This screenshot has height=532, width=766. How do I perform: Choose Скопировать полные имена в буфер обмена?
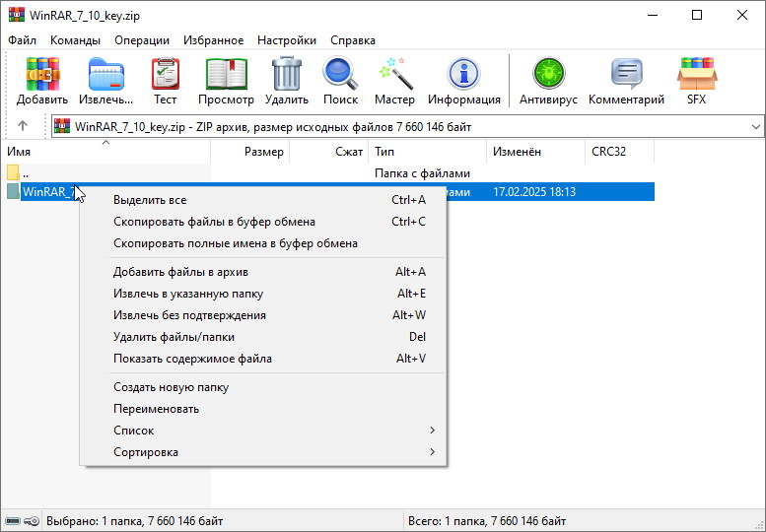264,243
